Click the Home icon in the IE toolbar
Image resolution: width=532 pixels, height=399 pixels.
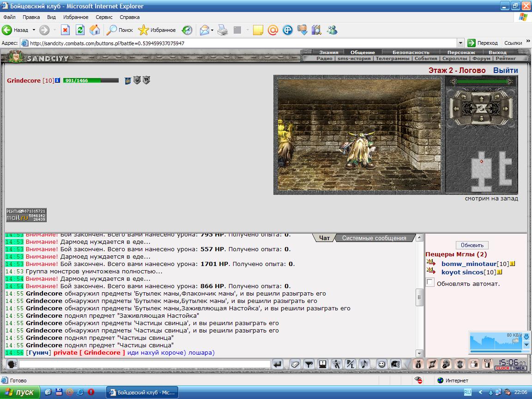click(95, 30)
